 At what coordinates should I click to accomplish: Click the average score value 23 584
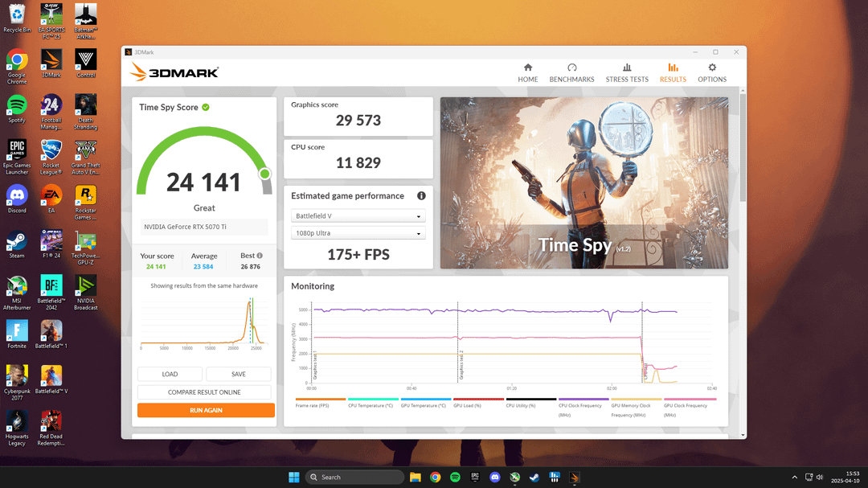pyautogui.click(x=203, y=267)
